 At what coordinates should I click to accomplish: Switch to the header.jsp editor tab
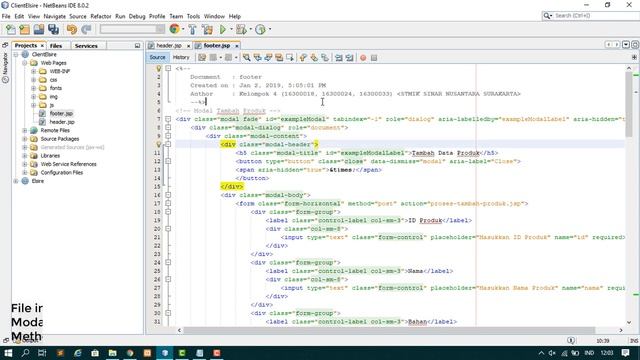tap(169, 46)
